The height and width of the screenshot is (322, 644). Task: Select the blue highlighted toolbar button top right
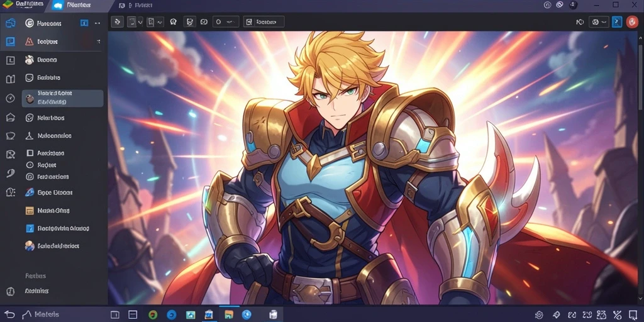pyautogui.click(x=616, y=22)
